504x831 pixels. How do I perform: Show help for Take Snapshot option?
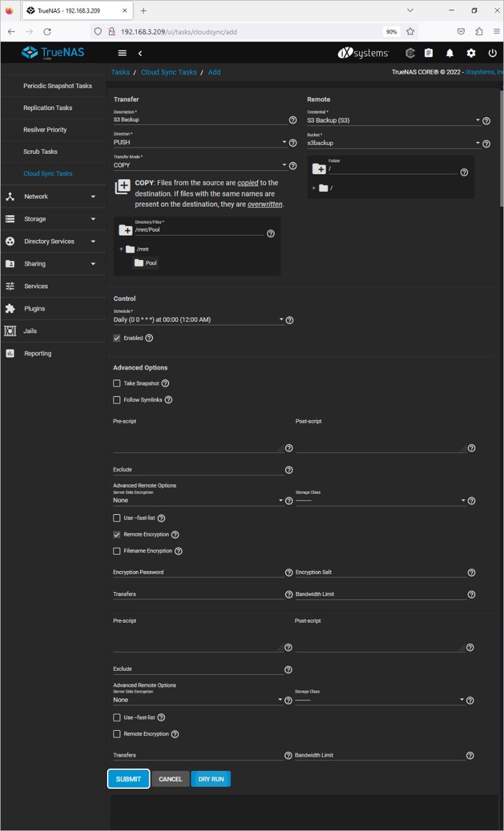(x=165, y=383)
